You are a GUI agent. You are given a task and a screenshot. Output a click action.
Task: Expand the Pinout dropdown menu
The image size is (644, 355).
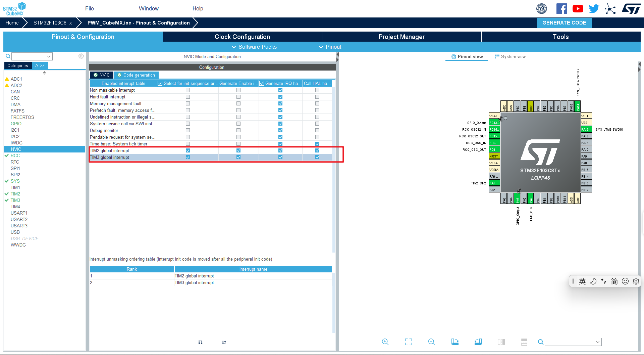[330, 47]
